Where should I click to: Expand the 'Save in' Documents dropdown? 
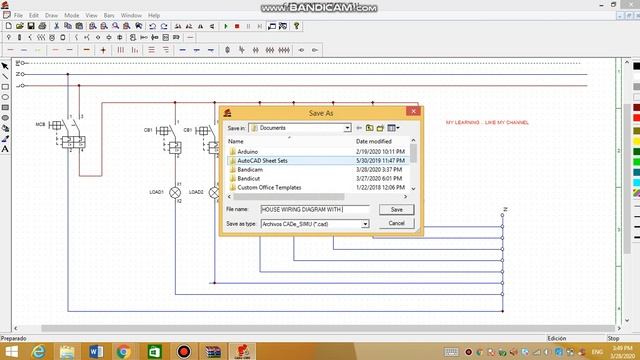[347, 128]
